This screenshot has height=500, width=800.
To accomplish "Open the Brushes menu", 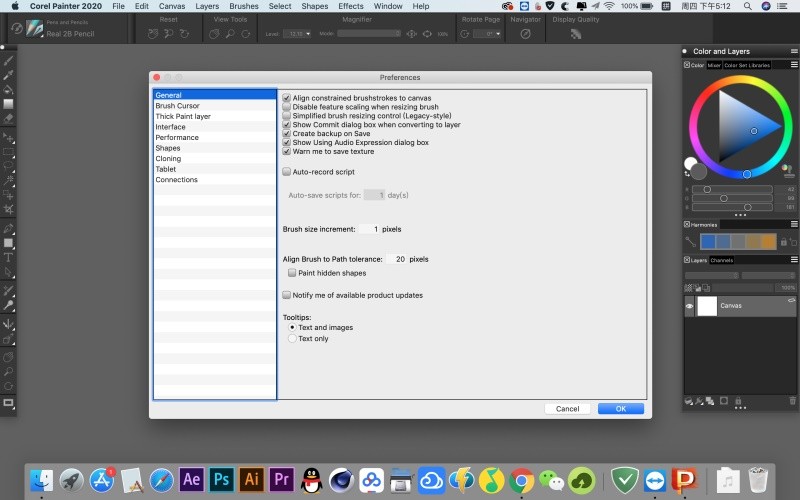I will [243, 6].
